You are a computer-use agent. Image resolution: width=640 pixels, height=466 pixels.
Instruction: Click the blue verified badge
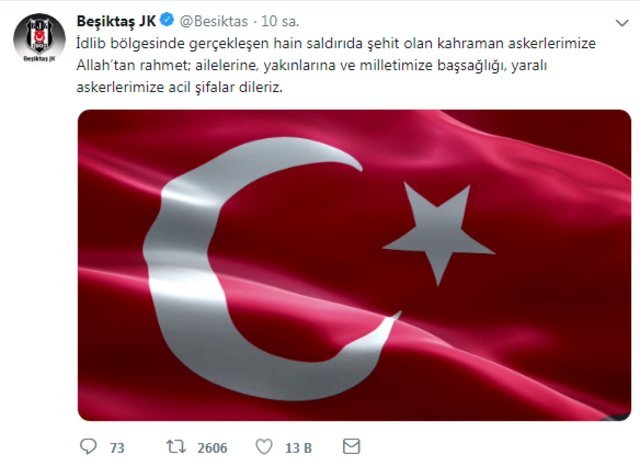(x=167, y=20)
